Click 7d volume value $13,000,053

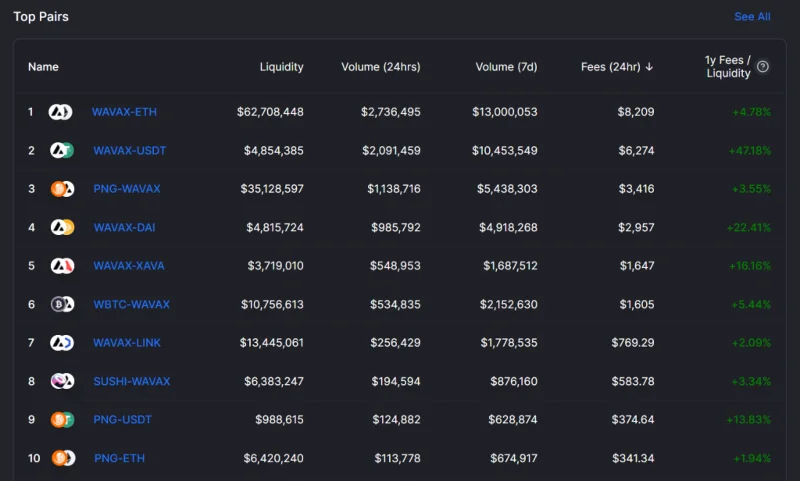[x=505, y=112]
